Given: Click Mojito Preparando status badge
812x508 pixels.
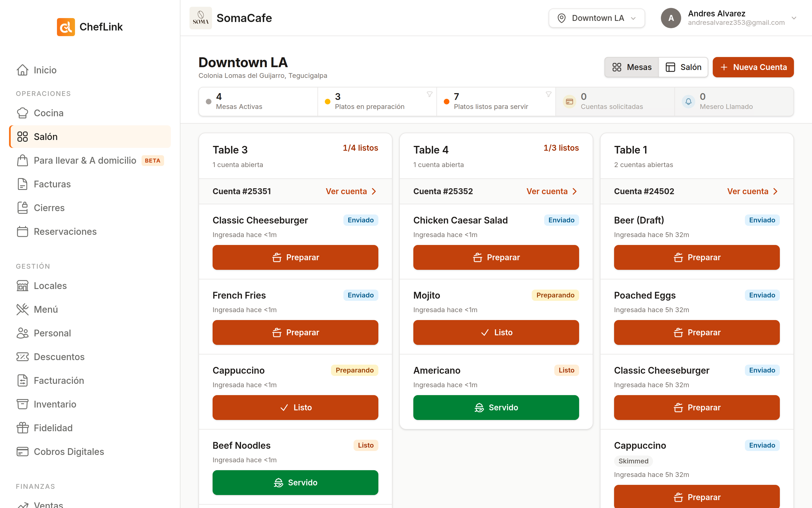Looking at the screenshot, I should click(555, 295).
